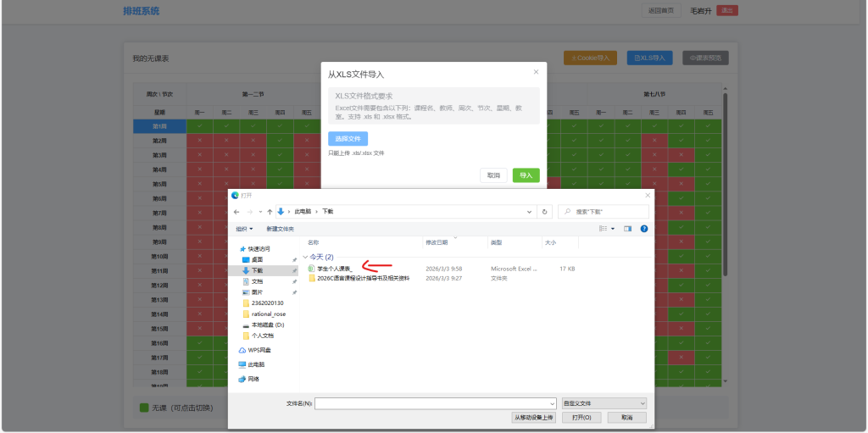Click 新建文件夹 in the toolbar
Viewport: 868px width, 433px height.
[x=280, y=229]
